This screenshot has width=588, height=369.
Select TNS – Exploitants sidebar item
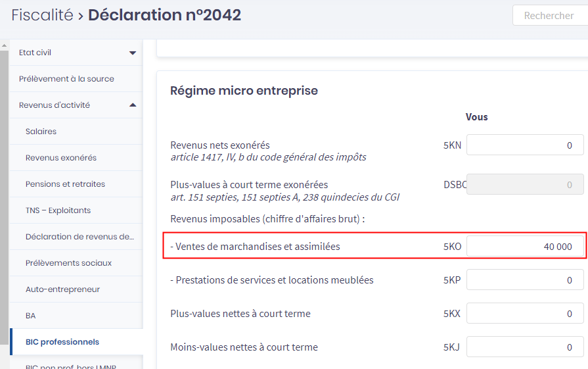(x=58, y=210)
